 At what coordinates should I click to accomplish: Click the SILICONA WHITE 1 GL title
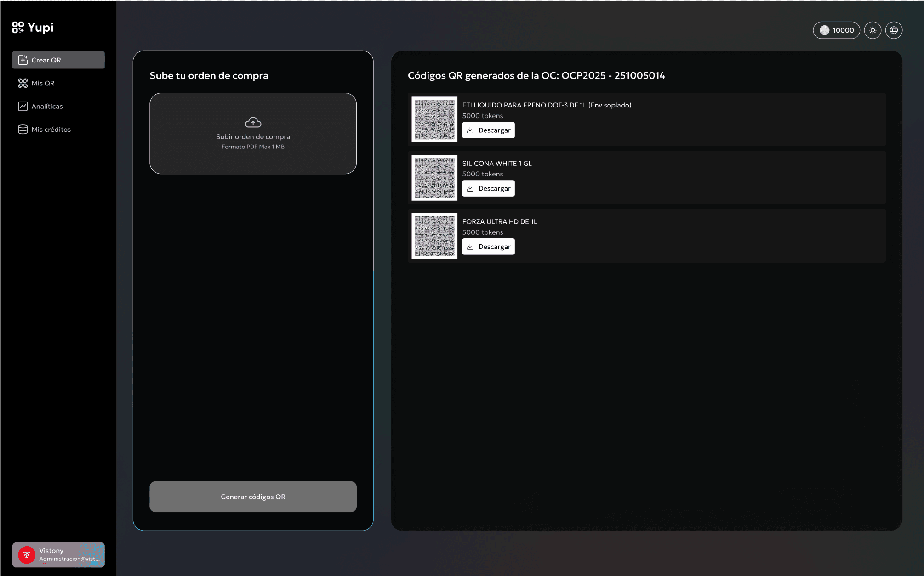click(x=497, y=164)
